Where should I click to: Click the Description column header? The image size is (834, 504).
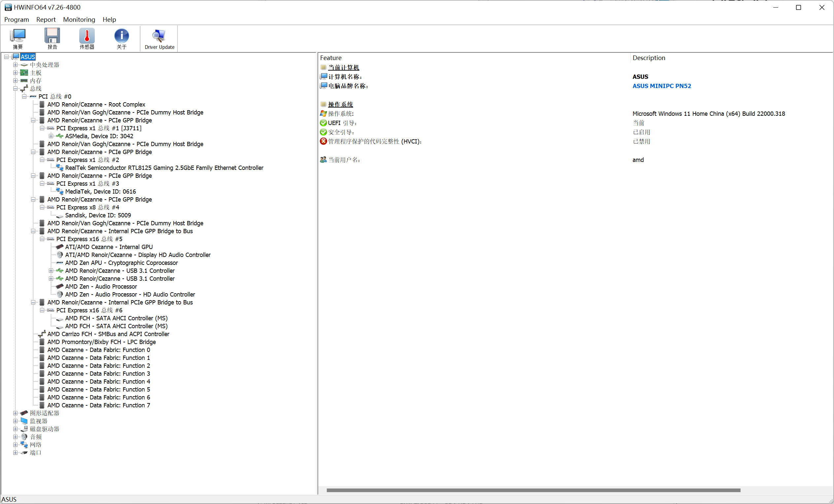731,58
